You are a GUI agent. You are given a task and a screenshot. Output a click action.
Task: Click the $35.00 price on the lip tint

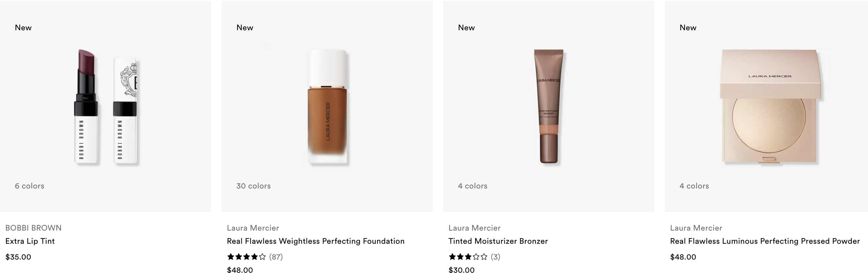pos(18,257)
